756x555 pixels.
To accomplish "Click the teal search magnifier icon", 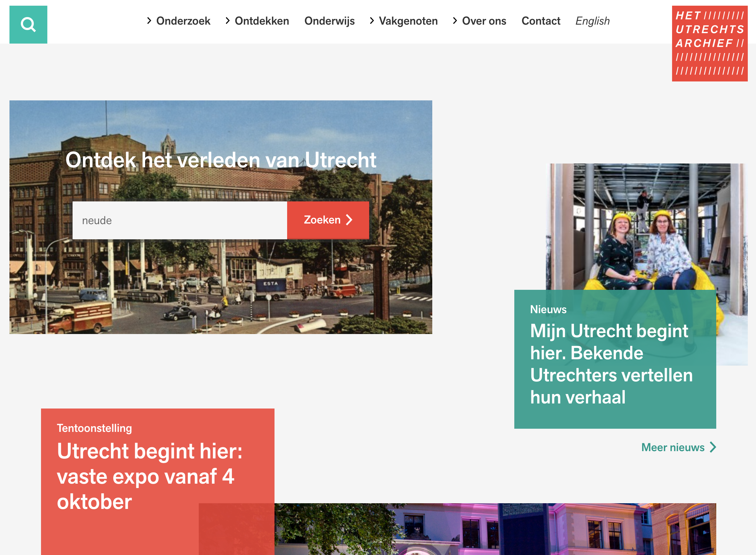I will coord(28,25).
